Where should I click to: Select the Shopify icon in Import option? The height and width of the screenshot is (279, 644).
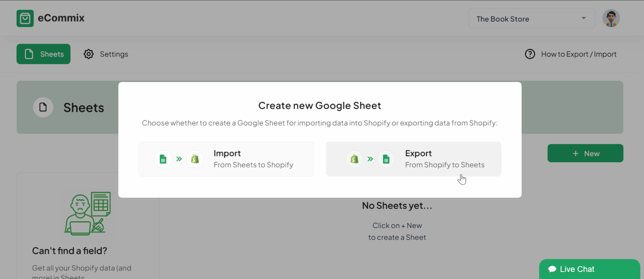195,159
